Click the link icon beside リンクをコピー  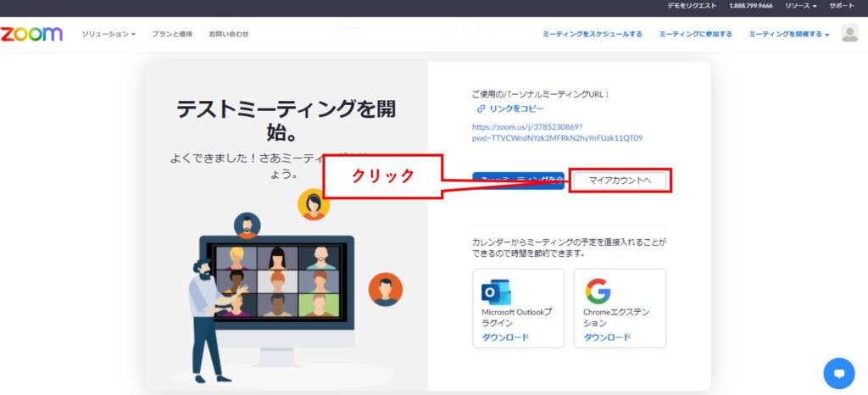coord(481,109)
